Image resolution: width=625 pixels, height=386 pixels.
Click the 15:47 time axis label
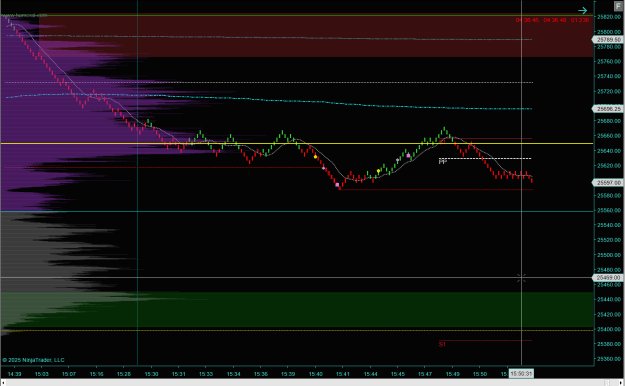coord(425,374)
